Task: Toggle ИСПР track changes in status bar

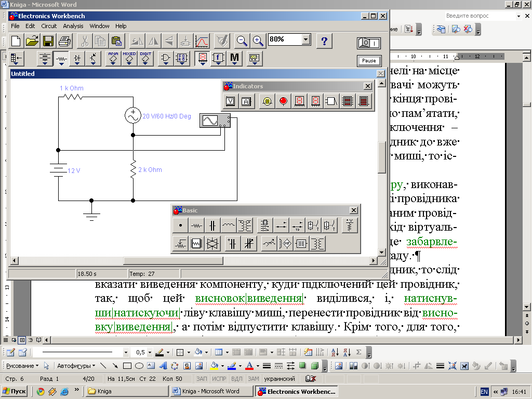Action: (x=219, y=379)
